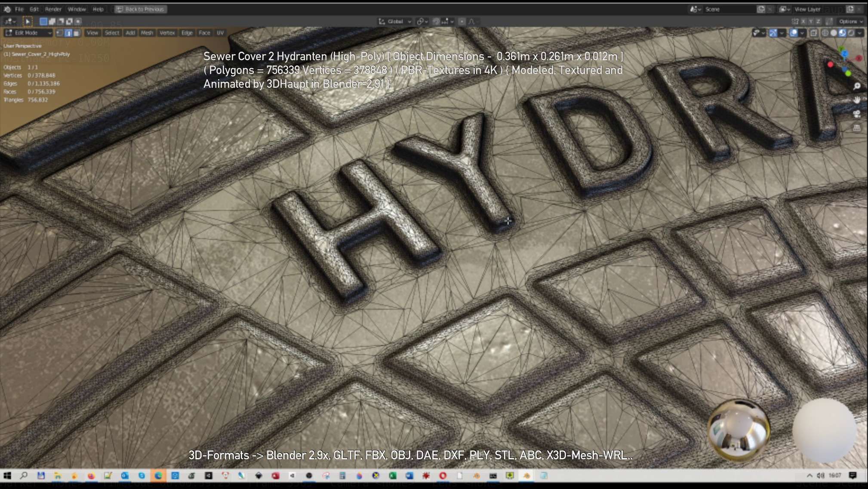This screenshot has width=868, height=489.
Task: Switch perspective/orthographic grid icon
Action: pyautogui.click(x=857, y=128)
